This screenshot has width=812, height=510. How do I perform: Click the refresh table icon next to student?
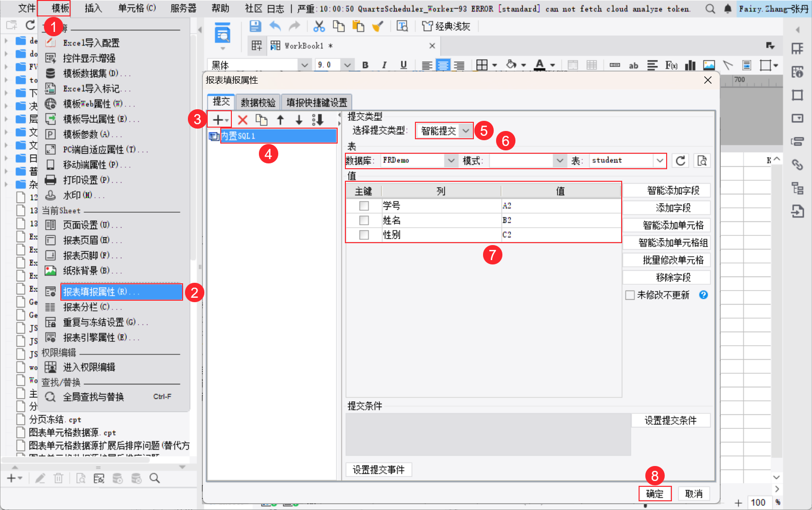(680, 160)
